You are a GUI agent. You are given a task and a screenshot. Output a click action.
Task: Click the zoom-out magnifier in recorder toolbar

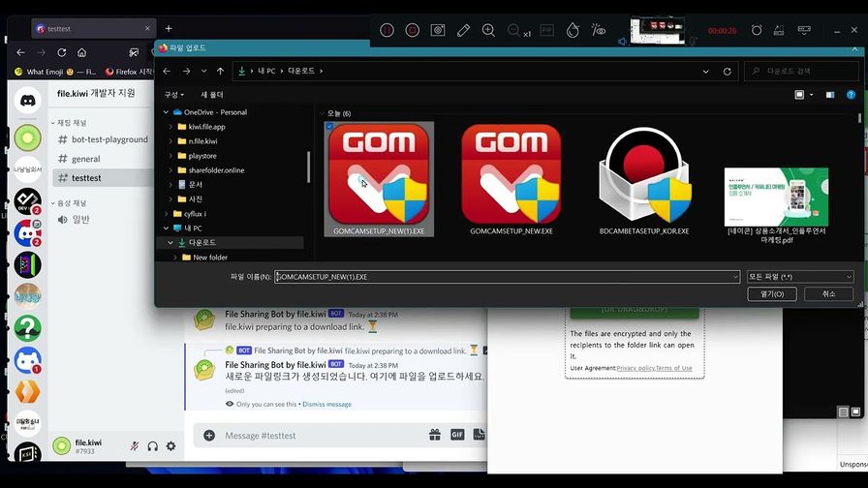coord(513,30)
